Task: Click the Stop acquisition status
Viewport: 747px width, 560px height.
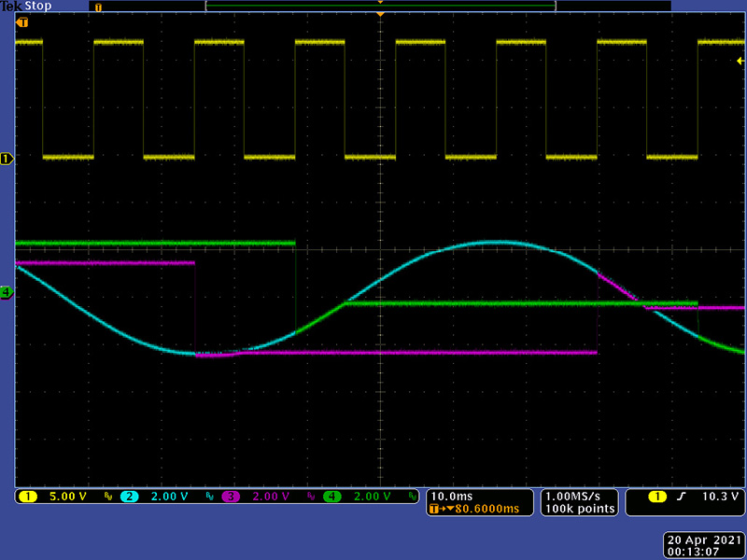Action: (38, 6)
